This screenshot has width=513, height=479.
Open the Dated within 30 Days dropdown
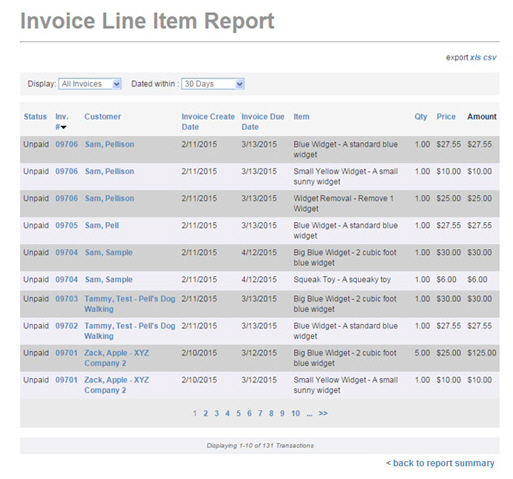(x=213, y=84)
